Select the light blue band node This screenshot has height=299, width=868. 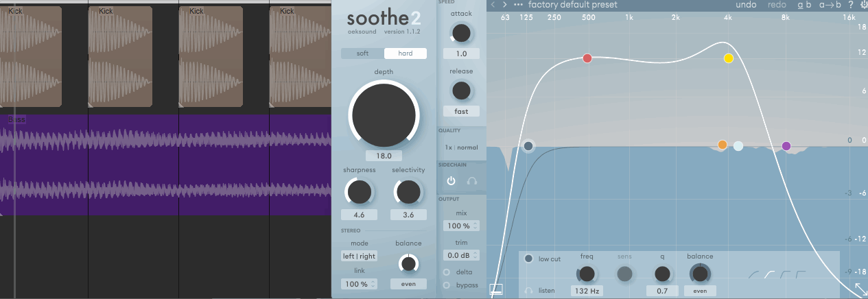click(738, 145)
